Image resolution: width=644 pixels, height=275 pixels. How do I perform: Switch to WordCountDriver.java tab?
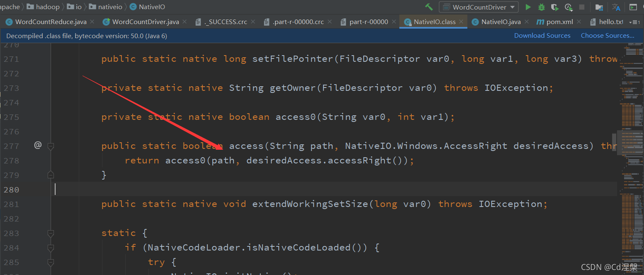[x=146, y=22]
